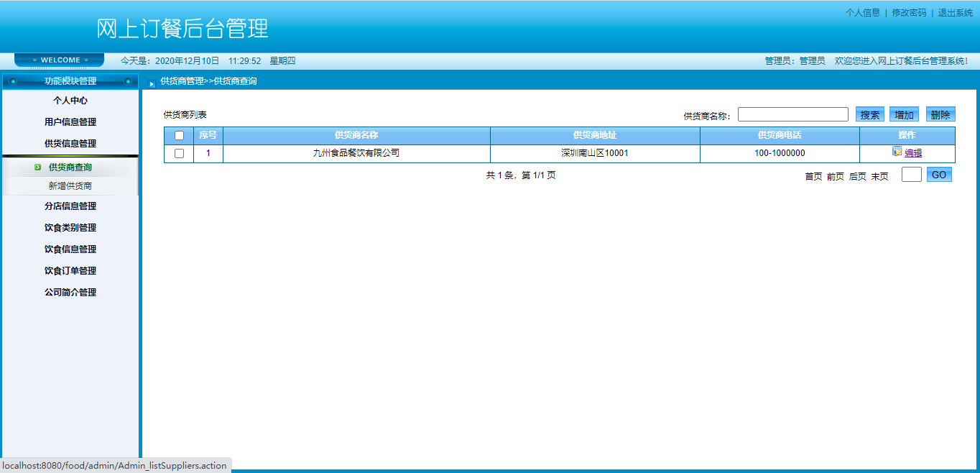980x473 pixels.
Task: Tick the select-all checkbox in the table header
Action: pos(179,135)
